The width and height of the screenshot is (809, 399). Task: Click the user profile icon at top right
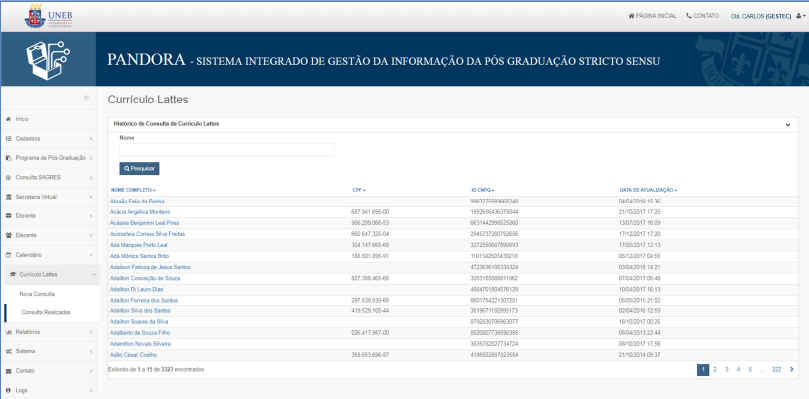pos(799,17)
